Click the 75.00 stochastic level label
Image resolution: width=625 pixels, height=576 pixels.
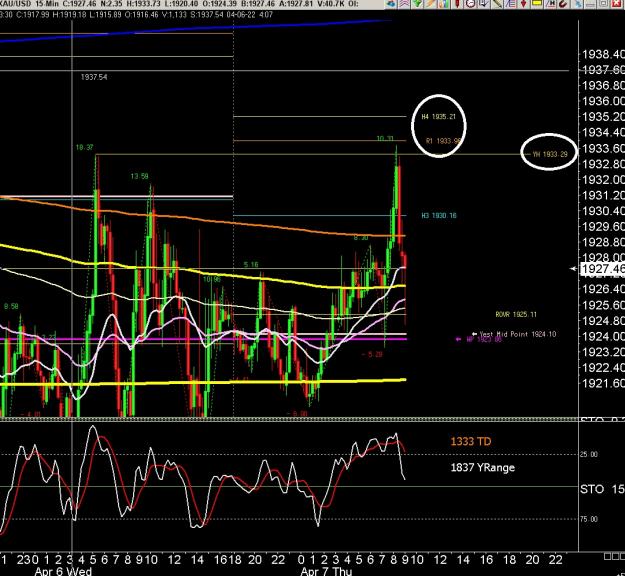588,519
